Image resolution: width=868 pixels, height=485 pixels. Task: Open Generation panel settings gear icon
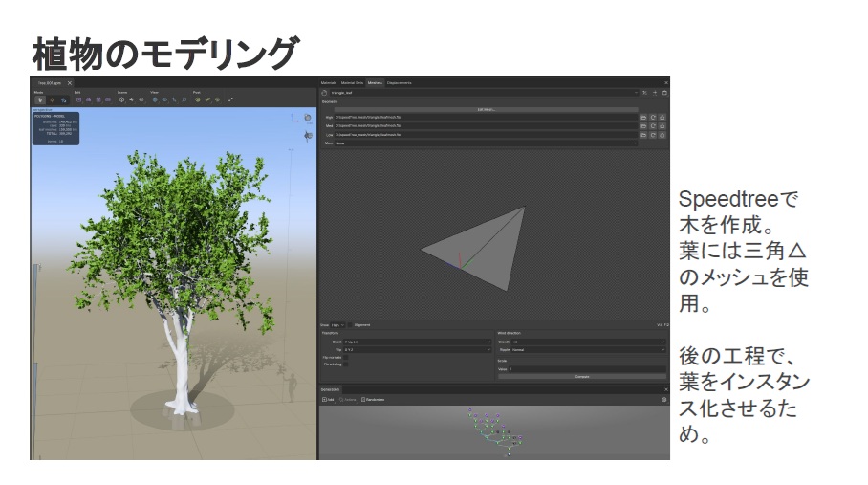coord(664,399)
